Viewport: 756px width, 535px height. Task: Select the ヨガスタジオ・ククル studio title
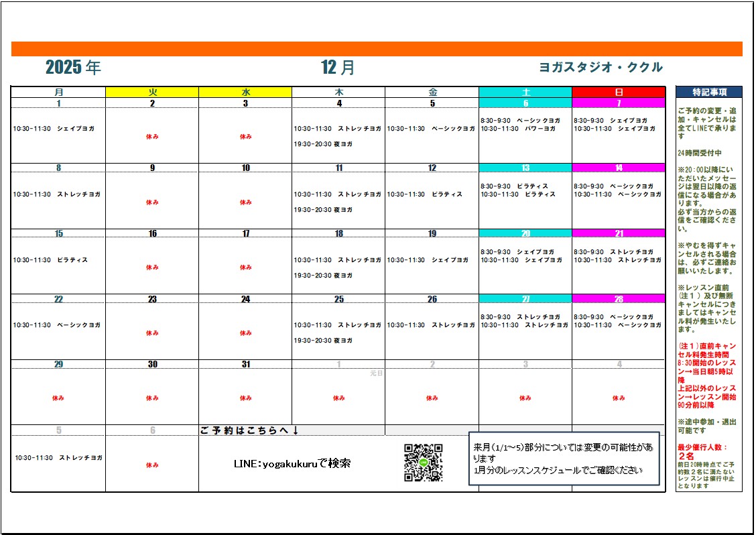[x=601, y=67]
